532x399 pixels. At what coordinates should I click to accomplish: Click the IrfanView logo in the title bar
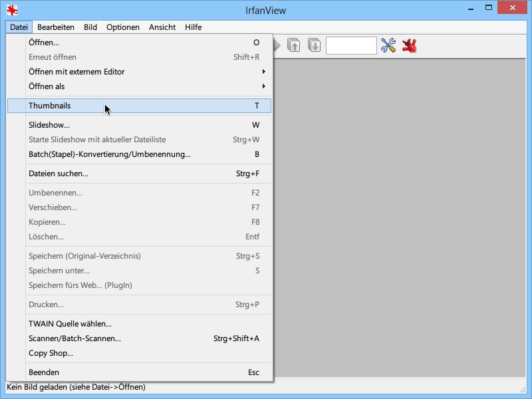[x=12, y=10]
